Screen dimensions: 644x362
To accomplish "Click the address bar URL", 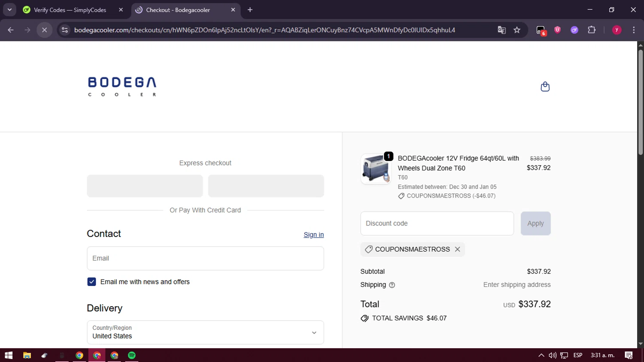I will [264, 30].
